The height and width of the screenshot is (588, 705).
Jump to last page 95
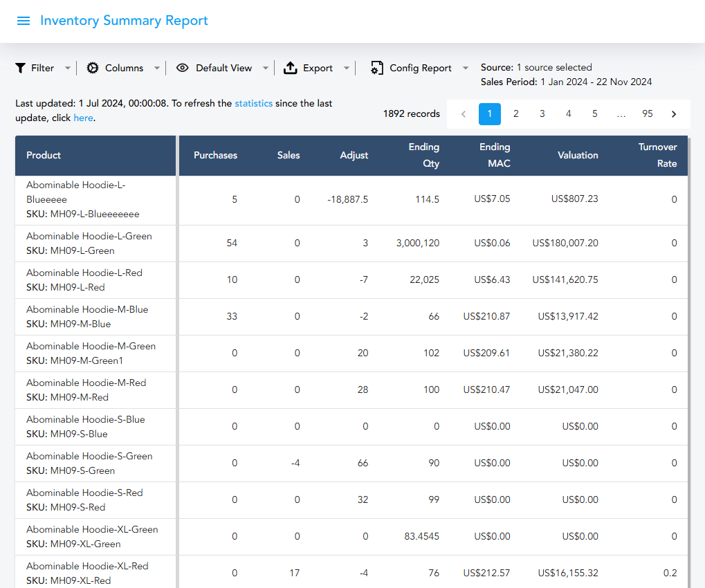tap(648, 114)
